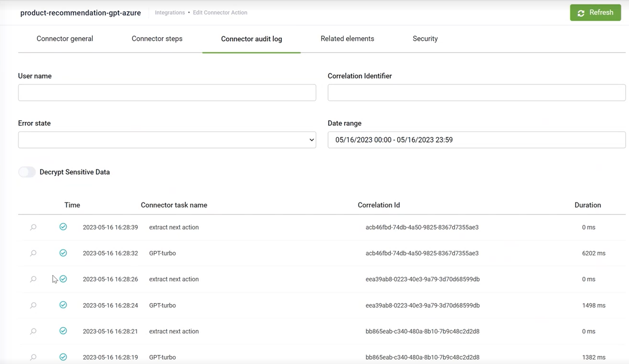Focus the User name input field
Screen dimensions: 629x364
coord(167,92)
